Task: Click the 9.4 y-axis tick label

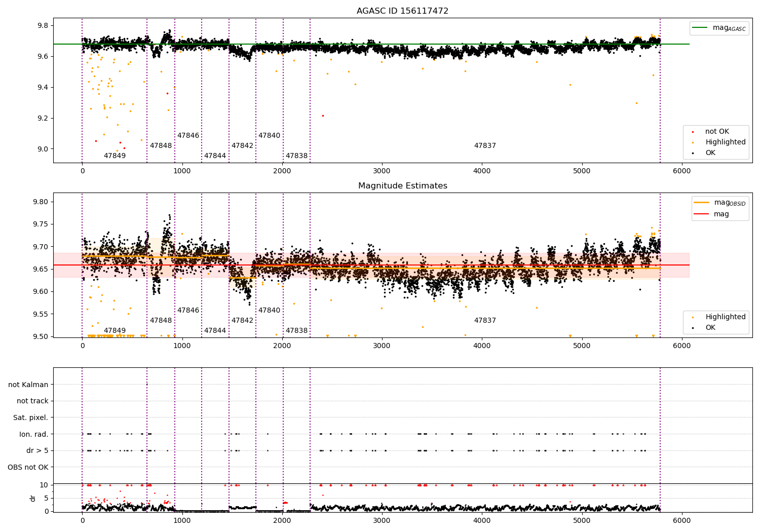Action: [44, 88]
